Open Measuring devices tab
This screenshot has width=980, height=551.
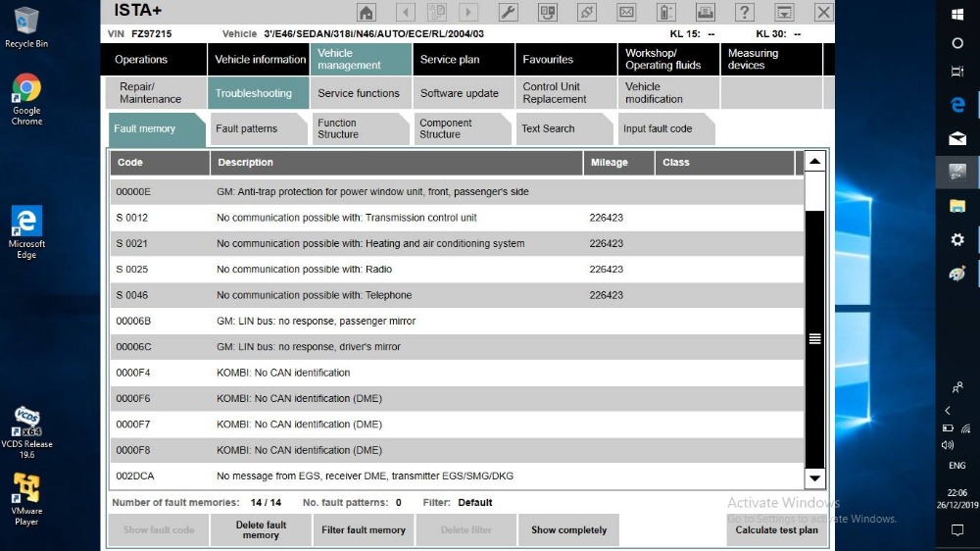click(x=770, y=60)
